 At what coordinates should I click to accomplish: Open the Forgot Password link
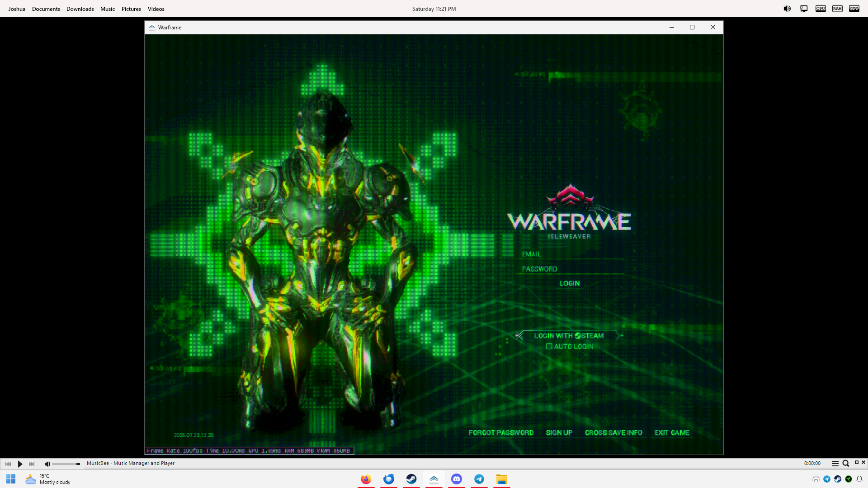501,433
